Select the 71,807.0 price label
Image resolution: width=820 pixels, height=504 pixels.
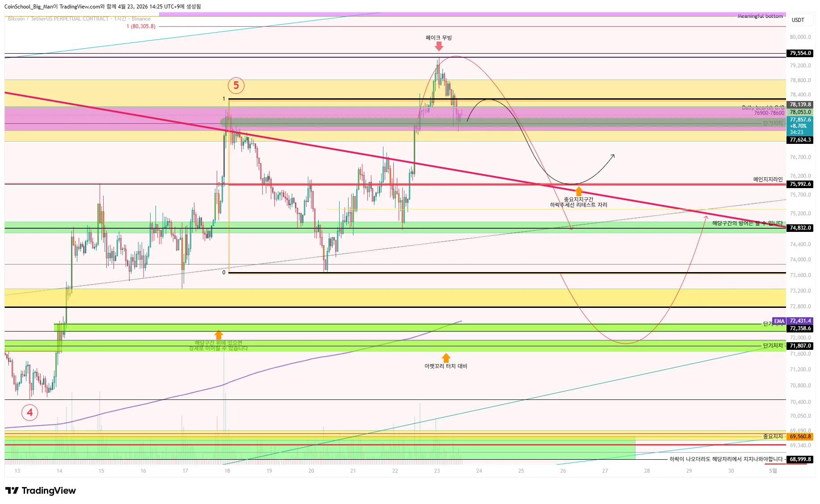[800, 346]
